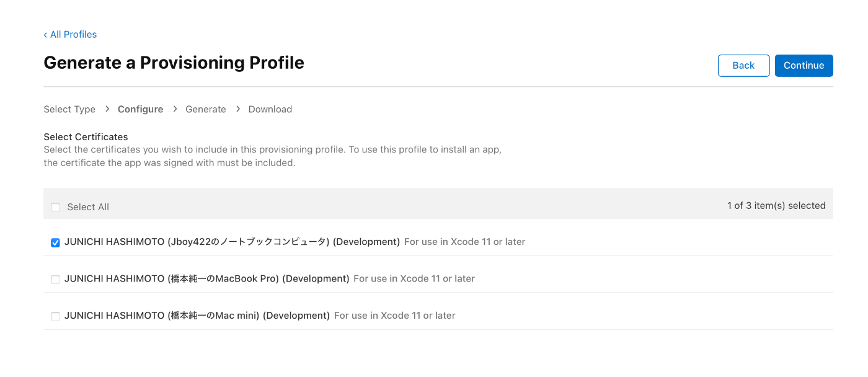This screenshot has width=868, height=377.
Task: Click the '1 of 3 item(s) selected' text
Action: coord(776,206)
